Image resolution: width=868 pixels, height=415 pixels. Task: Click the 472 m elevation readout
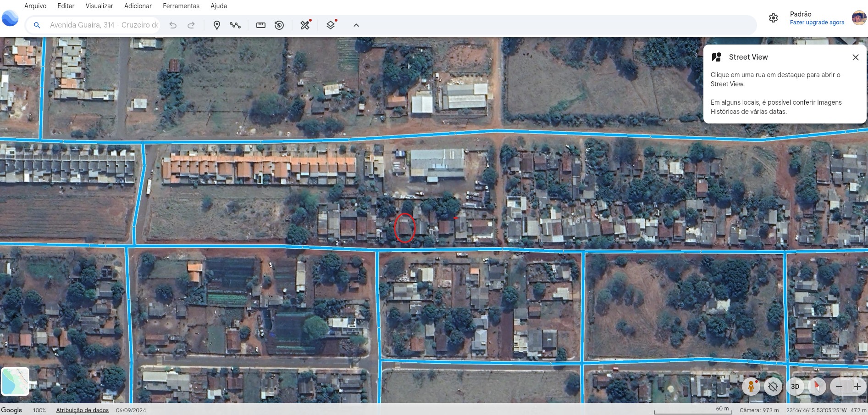pyautogui.click(x=858, y=410)
